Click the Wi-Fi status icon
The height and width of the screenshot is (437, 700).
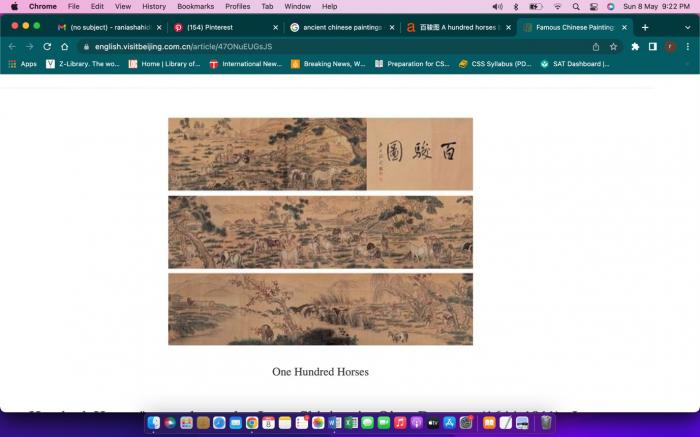pos(557,6)
